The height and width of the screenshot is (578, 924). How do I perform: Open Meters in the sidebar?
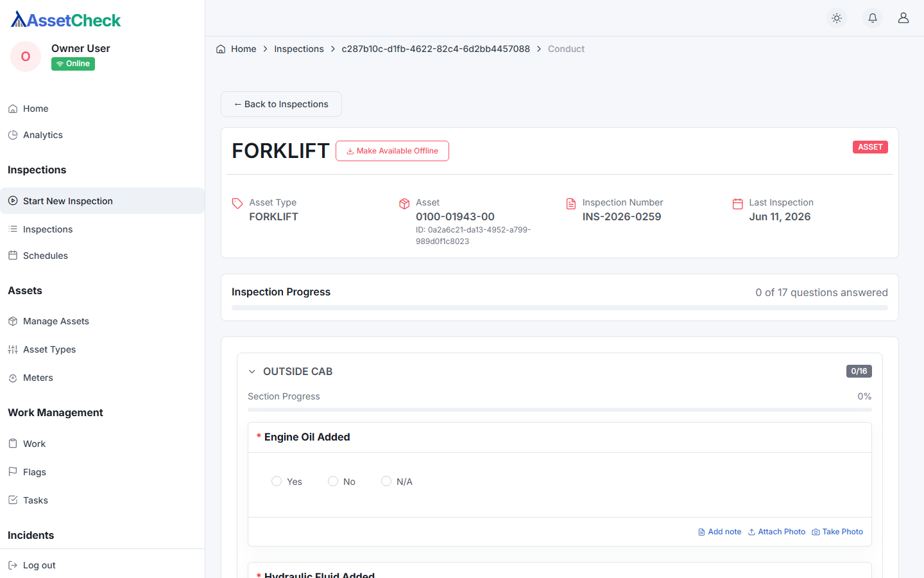tap(103, 378)
